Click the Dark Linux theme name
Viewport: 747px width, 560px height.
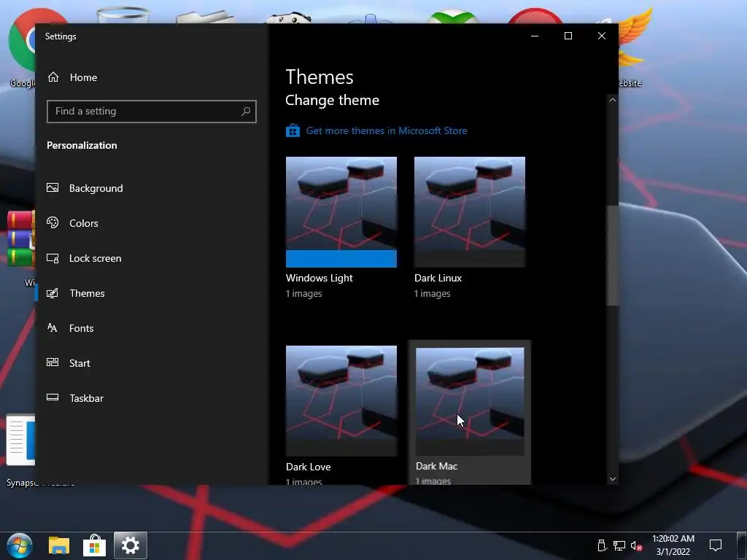coord(438,278)
